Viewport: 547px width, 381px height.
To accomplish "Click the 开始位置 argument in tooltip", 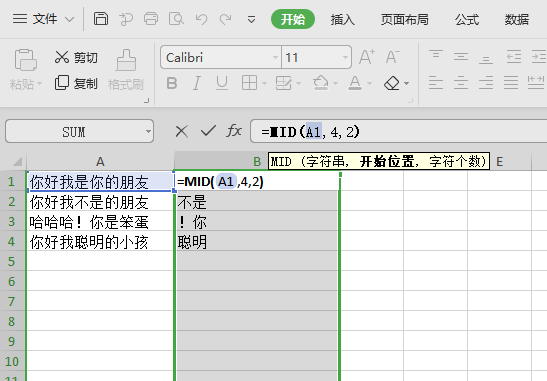I will tap(387, 162).
